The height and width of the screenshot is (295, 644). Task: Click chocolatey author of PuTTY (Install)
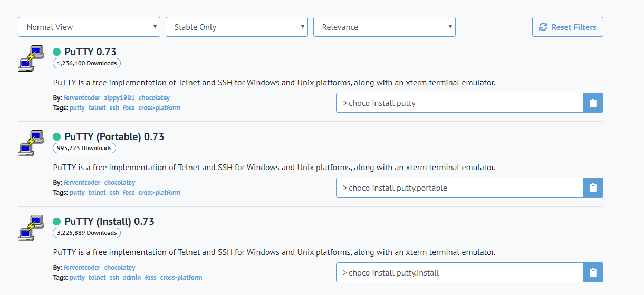point(120,268)
